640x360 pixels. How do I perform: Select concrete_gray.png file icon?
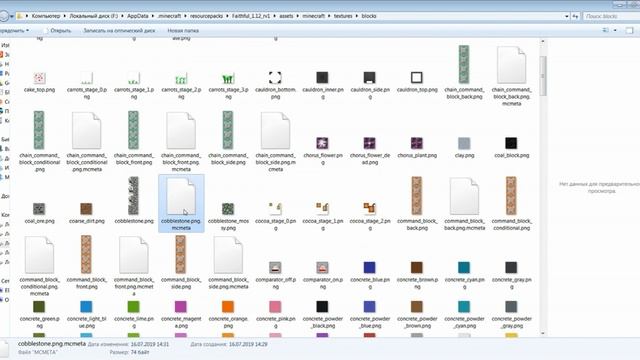pyautogui.click(x=511, y=268)
